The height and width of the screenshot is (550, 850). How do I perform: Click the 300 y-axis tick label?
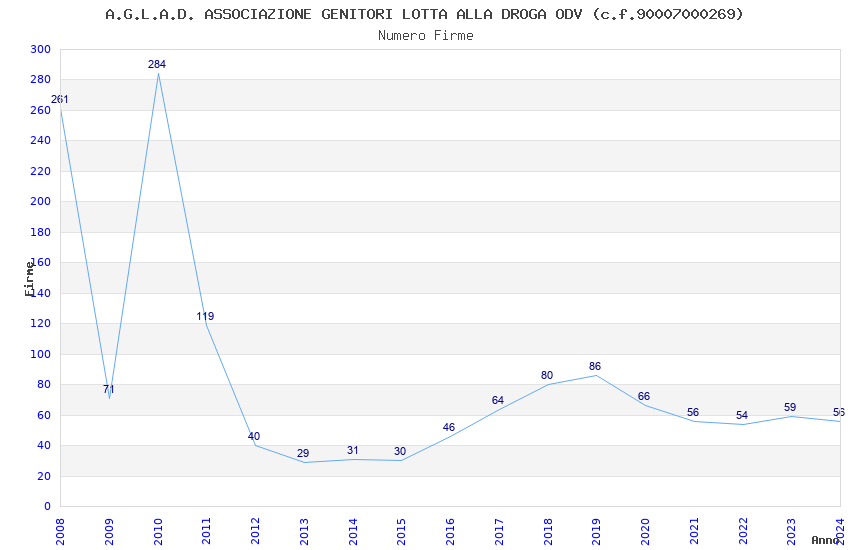click(41, 49)
